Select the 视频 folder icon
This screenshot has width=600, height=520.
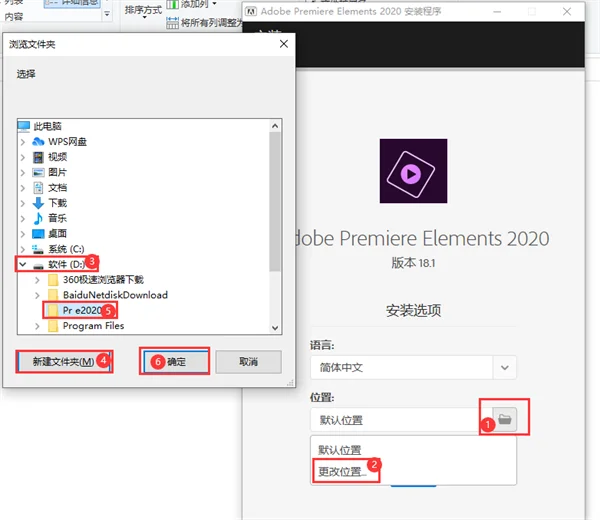coord(38,157)
